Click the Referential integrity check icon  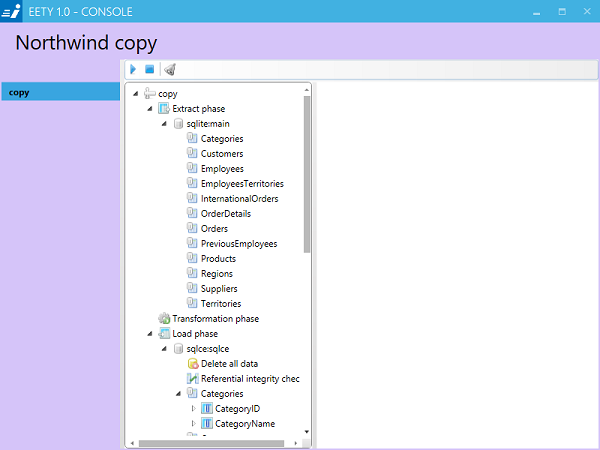[x=192, y=378]
